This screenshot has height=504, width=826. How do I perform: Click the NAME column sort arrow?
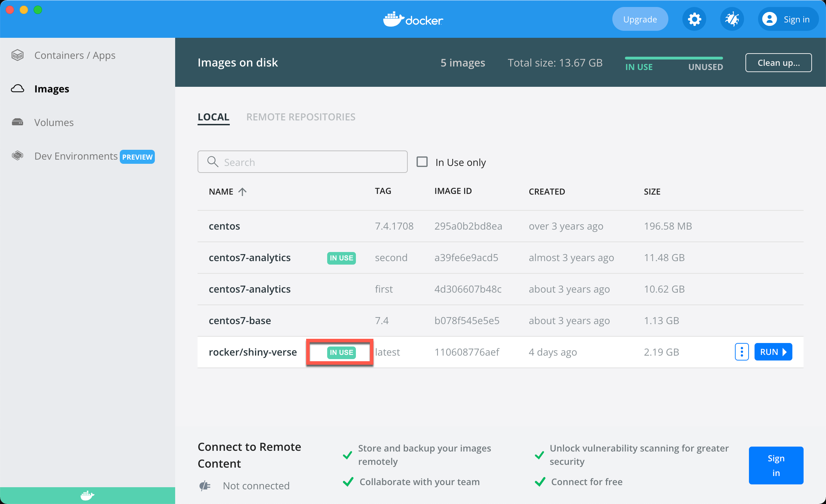(x=242, y=191)
